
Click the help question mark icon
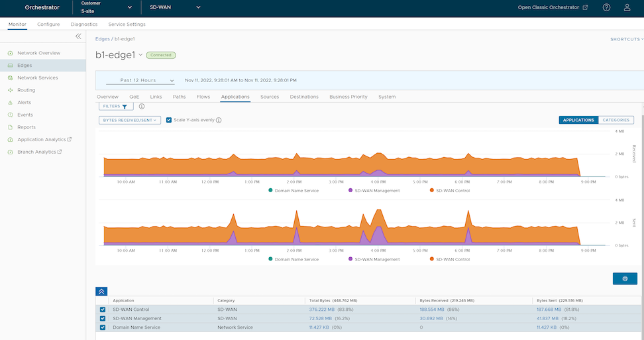(606, 7)
